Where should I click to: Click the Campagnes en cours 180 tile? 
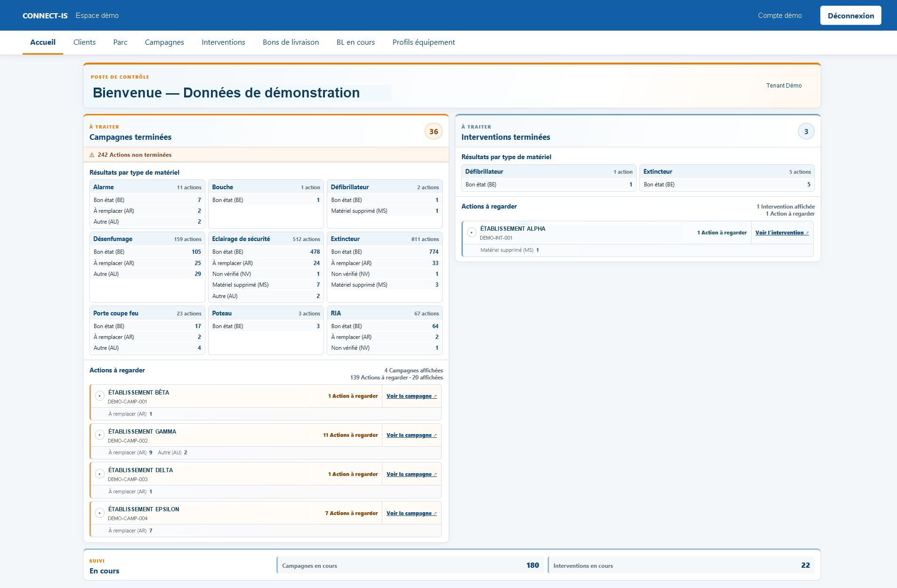[410, 565]
